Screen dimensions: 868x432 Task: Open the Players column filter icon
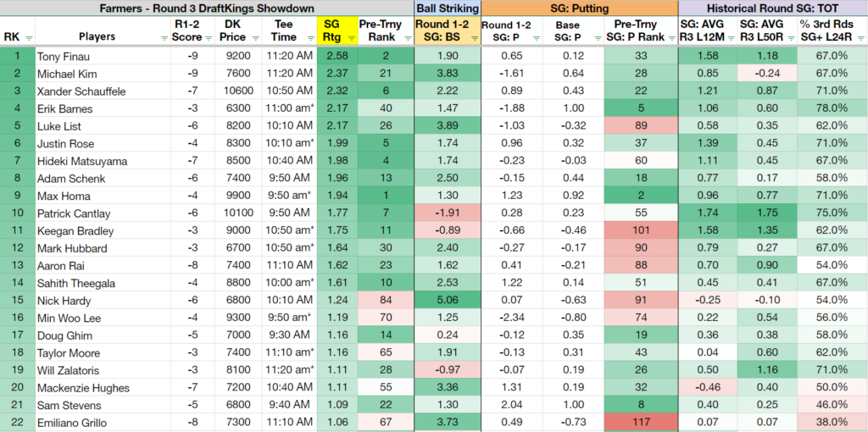click(x=164, y=38)
